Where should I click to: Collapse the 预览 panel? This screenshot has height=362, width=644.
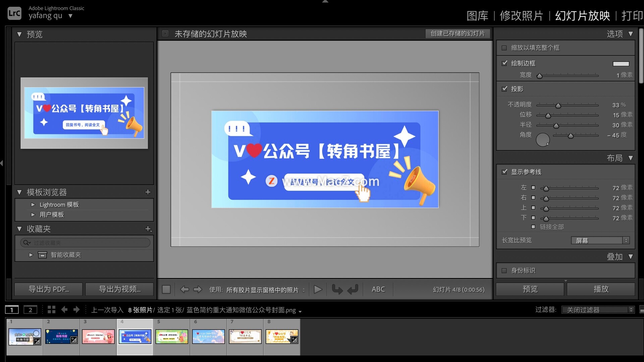click(19, 34)
